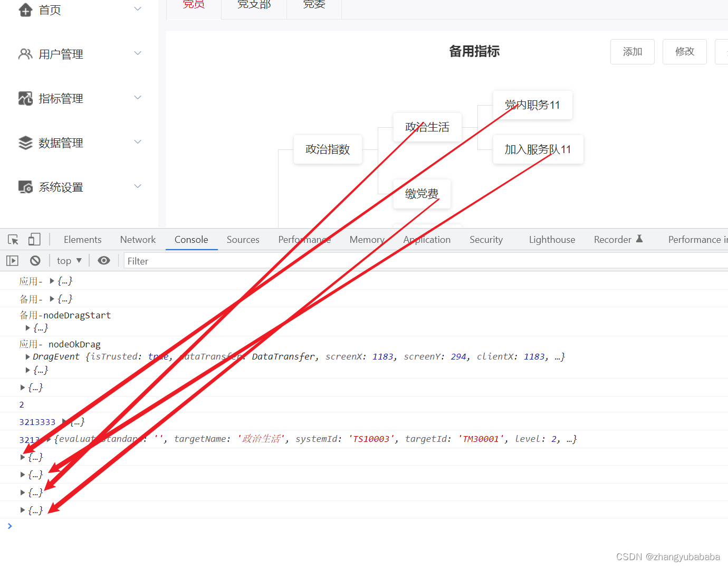Show the console sidebar panel icon

[12, 260]
